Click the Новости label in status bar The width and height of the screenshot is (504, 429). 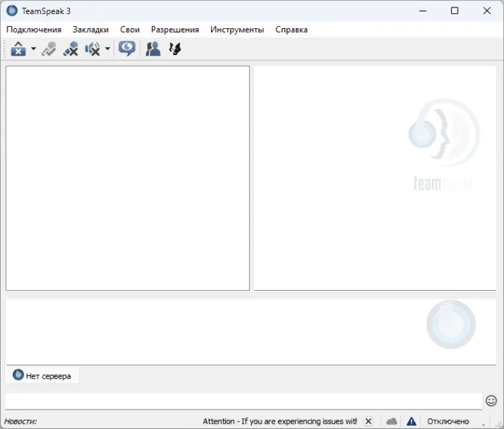tap(20, 421)
